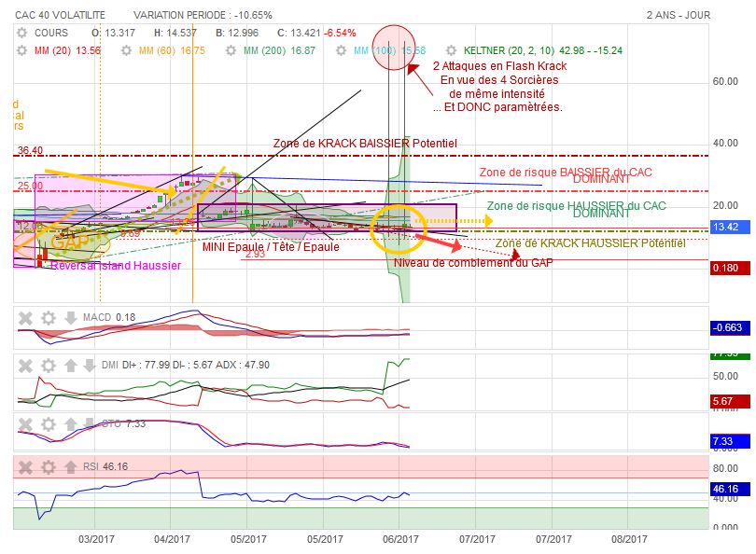
Task: Click the close value C: 13.421
Action: point(299,33)
